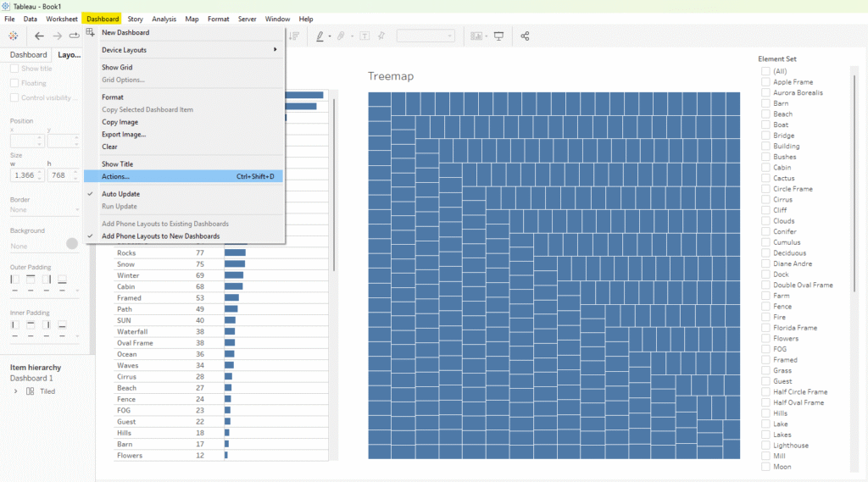This screenshot has width=868, height=482.
Task: Click the fix axes pin icon
Action: point(381,36)
